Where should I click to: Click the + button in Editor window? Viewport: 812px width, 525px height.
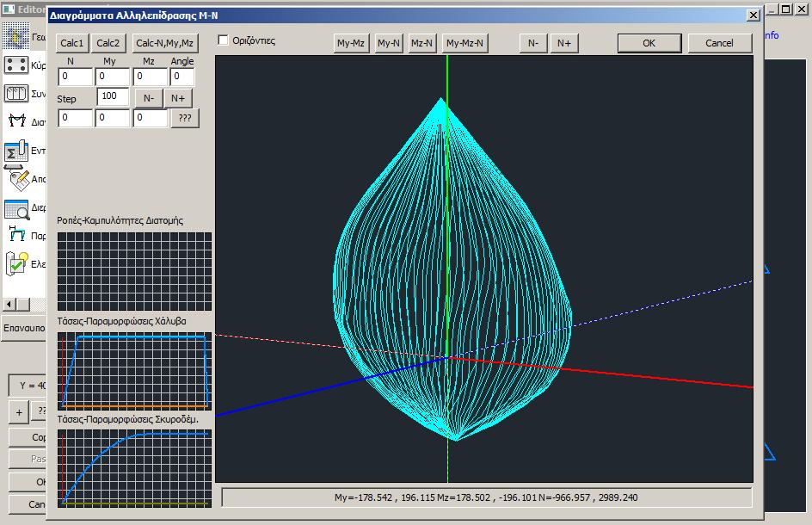19,412
